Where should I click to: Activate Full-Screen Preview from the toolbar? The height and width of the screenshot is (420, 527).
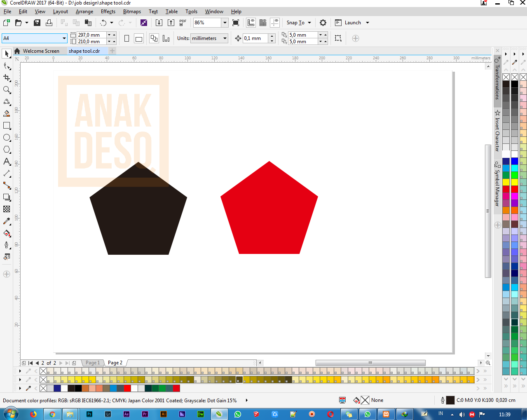[x=235, y=23]
